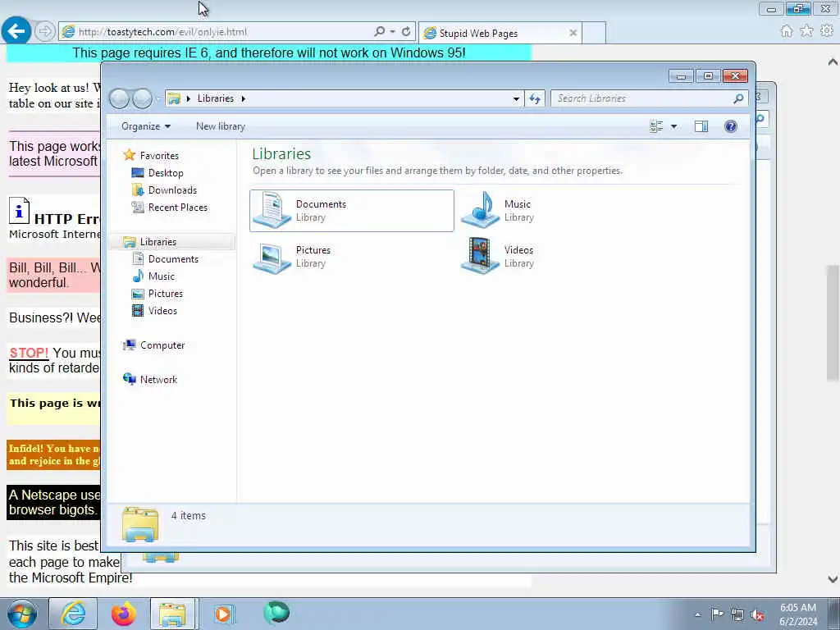Image resolution: width=840 pixels, height=630 pixels.
Task: Click Windows Explorer taskbar button
Action: coord(173,614)
